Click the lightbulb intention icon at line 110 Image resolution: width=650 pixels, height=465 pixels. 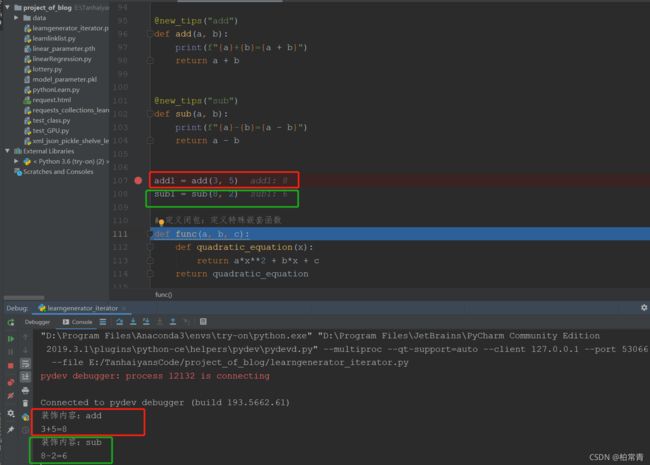tap(161, 223)
